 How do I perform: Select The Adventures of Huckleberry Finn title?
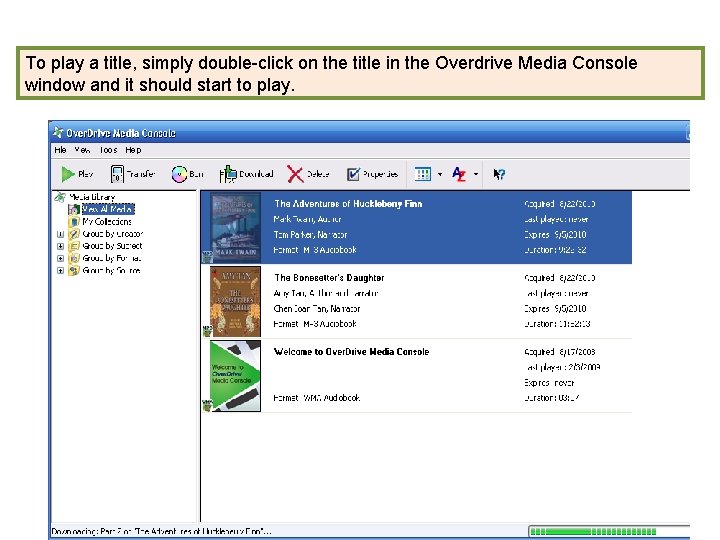348,203
